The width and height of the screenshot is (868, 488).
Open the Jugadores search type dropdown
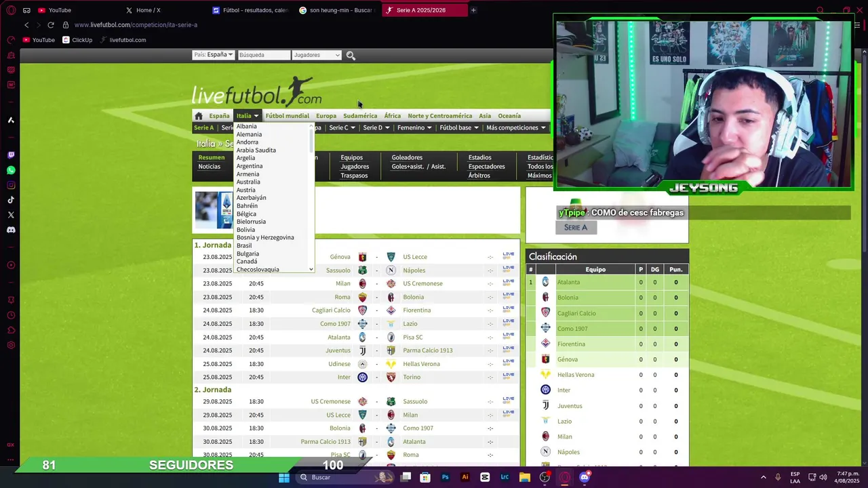click(317, 55)
